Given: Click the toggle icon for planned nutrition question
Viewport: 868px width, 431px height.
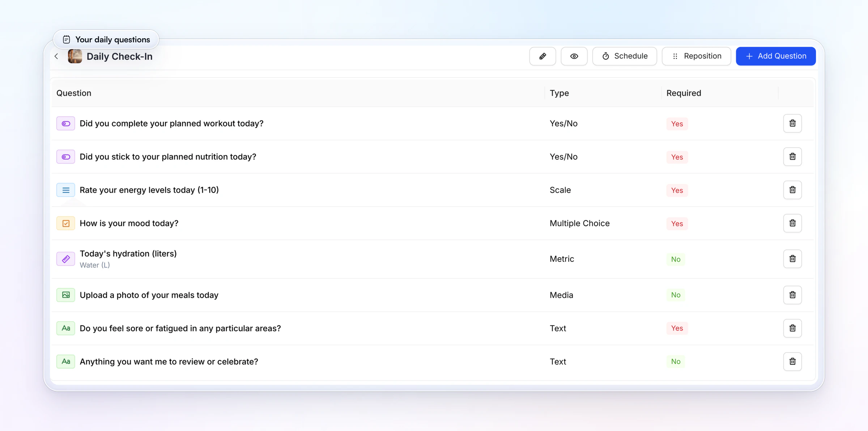Looking at the screenshot, I should point(66,157).
